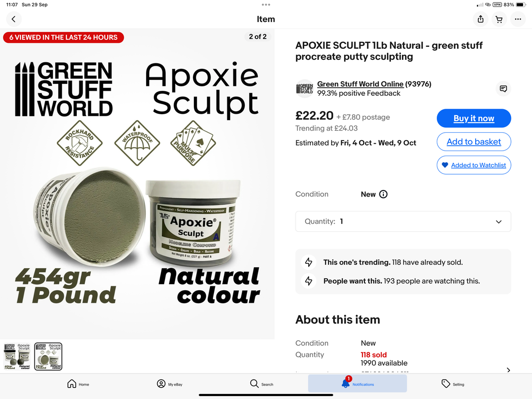Viewport: 532px width, 399px height.
Task: Go back using the back arrow
Action: (13, 19)
